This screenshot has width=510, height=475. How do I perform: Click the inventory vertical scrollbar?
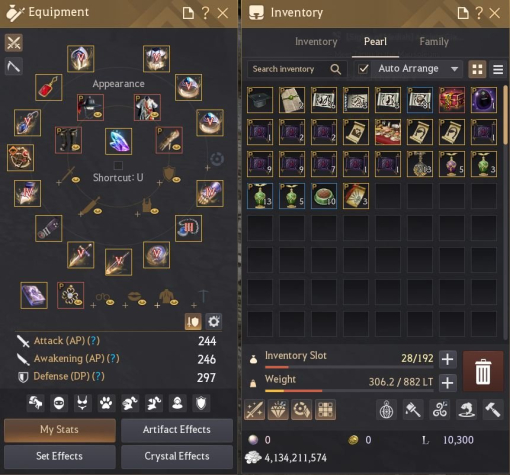pos(506,115)
